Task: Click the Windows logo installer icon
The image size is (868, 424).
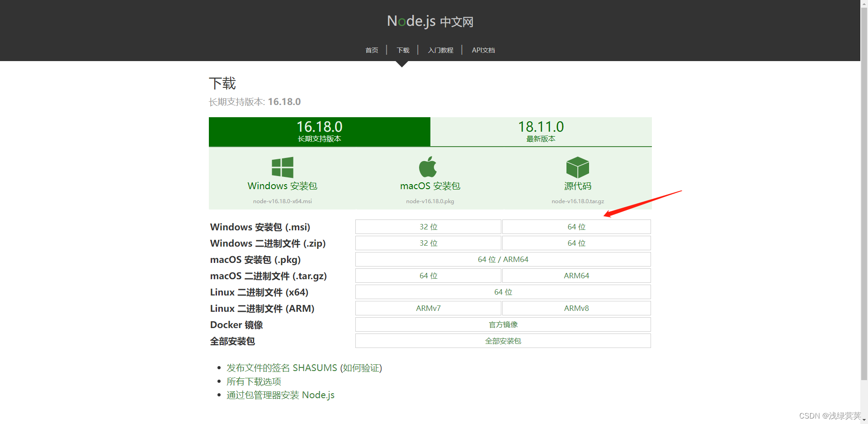Action: [283, 167]
